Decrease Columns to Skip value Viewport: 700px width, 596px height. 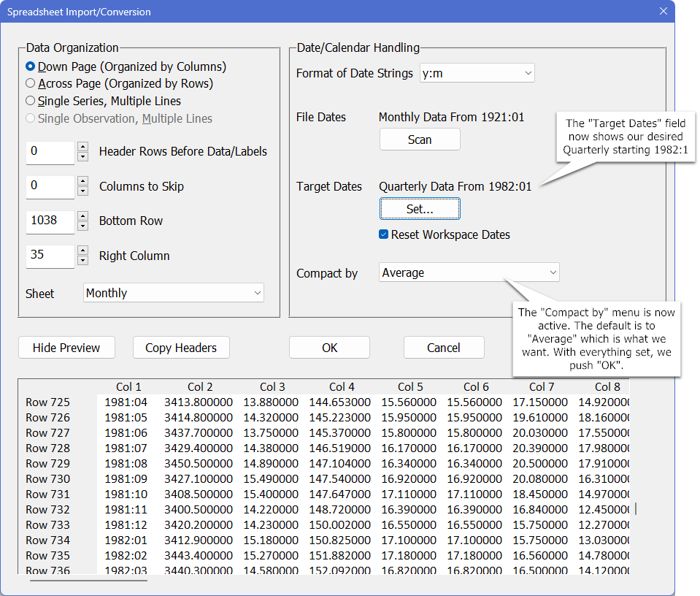[x=83, y=191]
